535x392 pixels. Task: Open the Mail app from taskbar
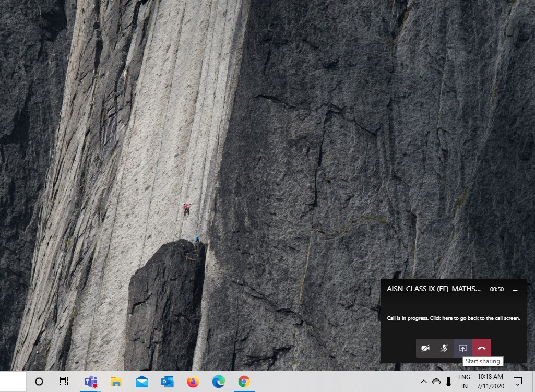pyautogui.click(x=142, y=382)
